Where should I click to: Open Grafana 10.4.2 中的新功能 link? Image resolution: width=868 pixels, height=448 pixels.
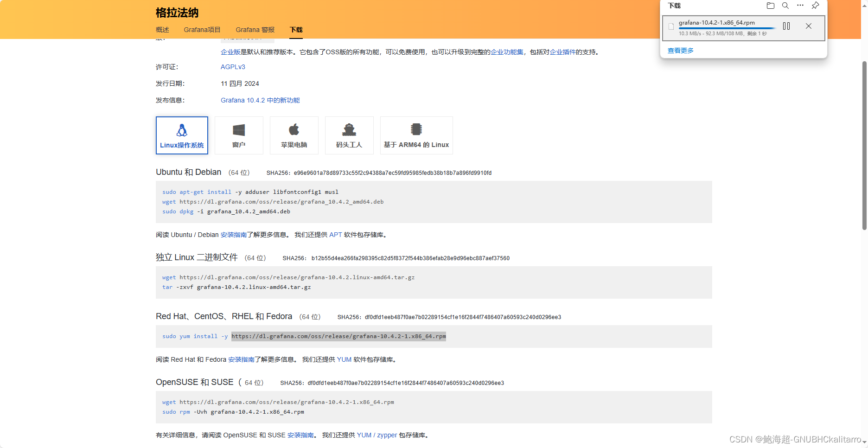(260, 100)
